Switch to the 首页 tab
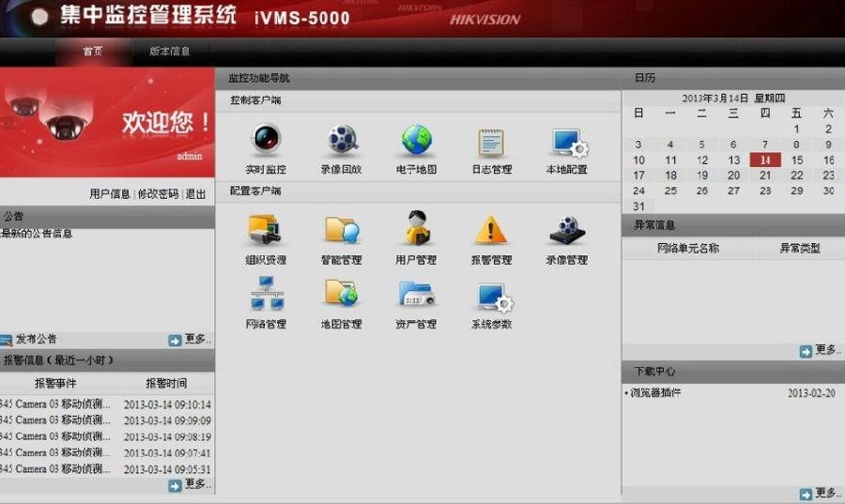This screenshot has width=845, height=504. coord(93,52)
